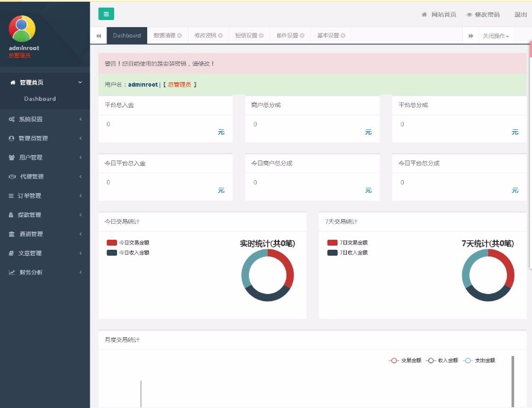Click the adminroot username link

(x=142, y=84)
